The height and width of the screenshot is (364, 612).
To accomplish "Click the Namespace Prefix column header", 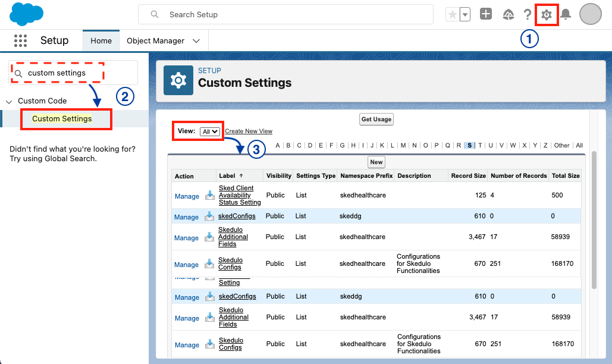I will point(366,176).
